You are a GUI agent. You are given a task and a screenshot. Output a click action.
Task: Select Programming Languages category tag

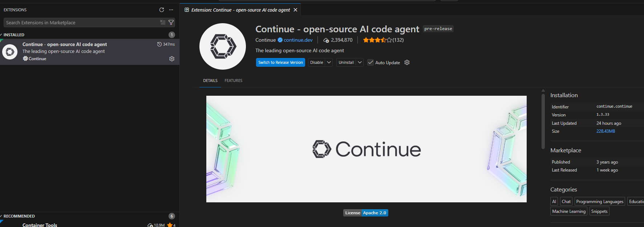point(600,202)
